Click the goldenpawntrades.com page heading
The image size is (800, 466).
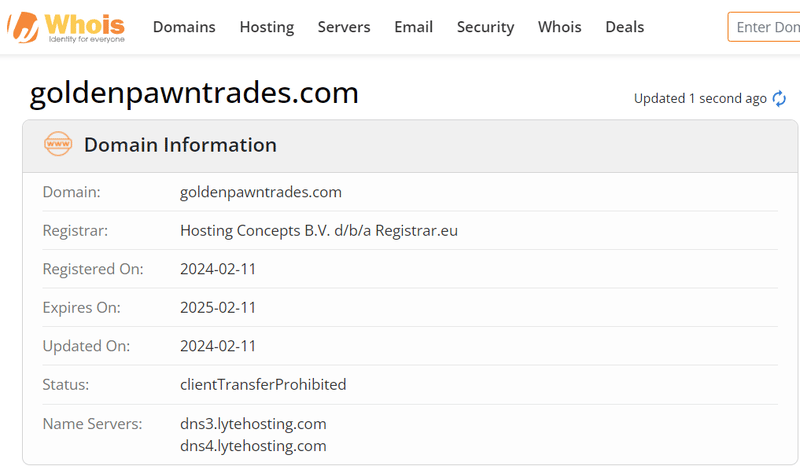[194, 93]
